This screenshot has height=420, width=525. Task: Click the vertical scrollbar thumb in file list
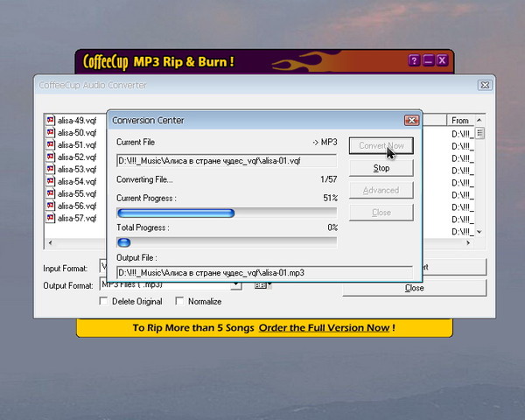479,133
